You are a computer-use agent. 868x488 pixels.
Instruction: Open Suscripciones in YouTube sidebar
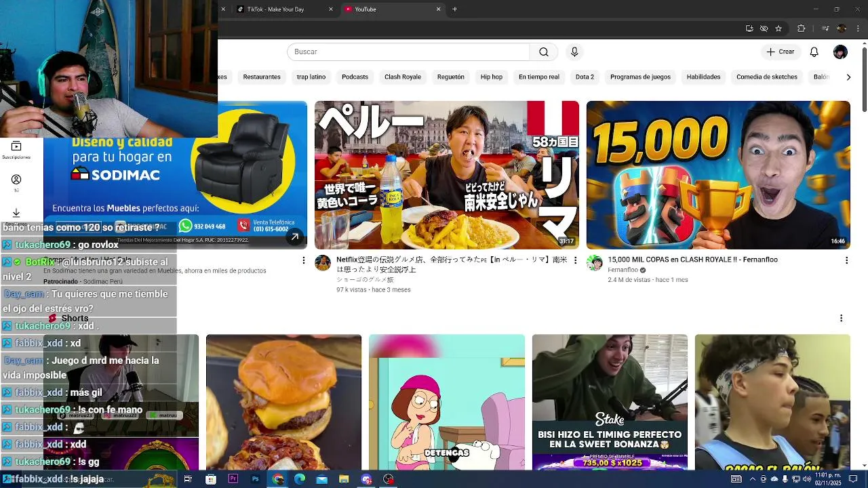(x=16, y=150)
